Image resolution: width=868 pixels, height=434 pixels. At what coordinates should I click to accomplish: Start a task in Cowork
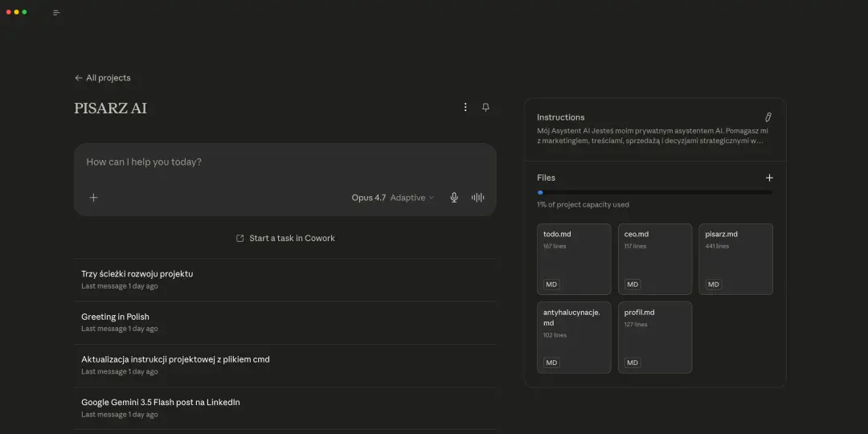pyautogui.click(x=285, y=238)
